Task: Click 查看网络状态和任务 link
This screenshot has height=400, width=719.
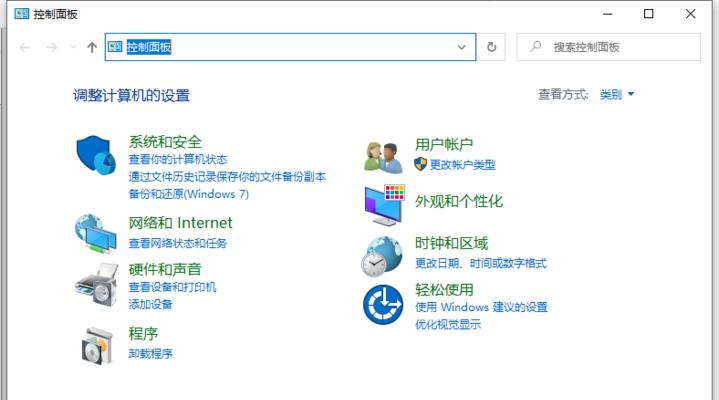Action: pos(178,243)
